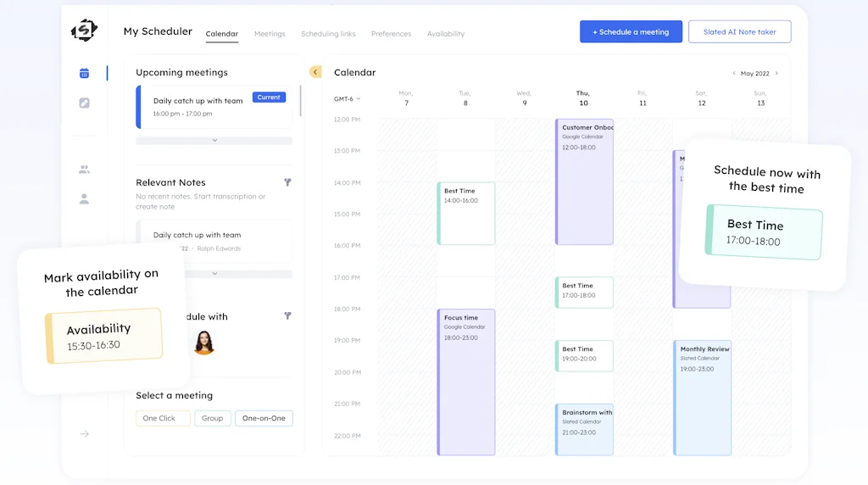Viewport: 868px width, 485px height.
Task: Expand the relevant notes list
Action: click(x=214, y=274)
